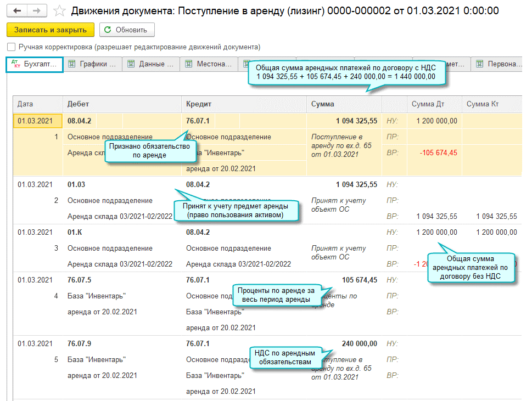
Task: Click the table icon on Первона tab
Action: click(480, 64)
